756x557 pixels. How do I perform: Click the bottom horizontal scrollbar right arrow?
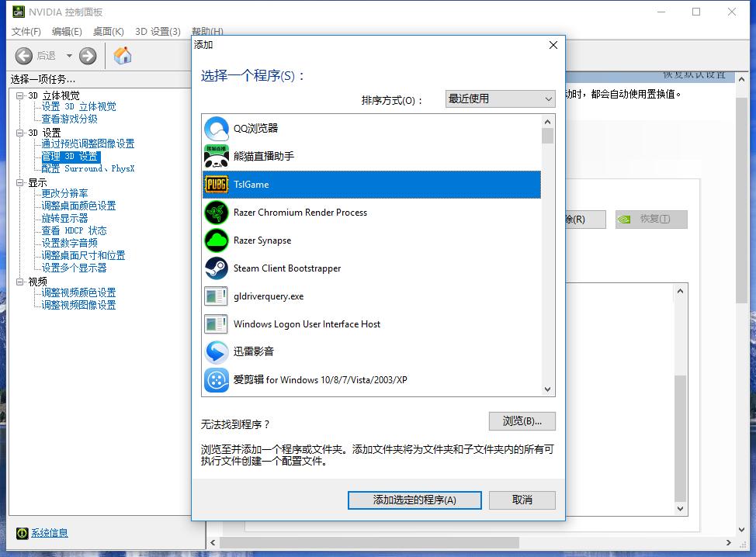(729, 542)
